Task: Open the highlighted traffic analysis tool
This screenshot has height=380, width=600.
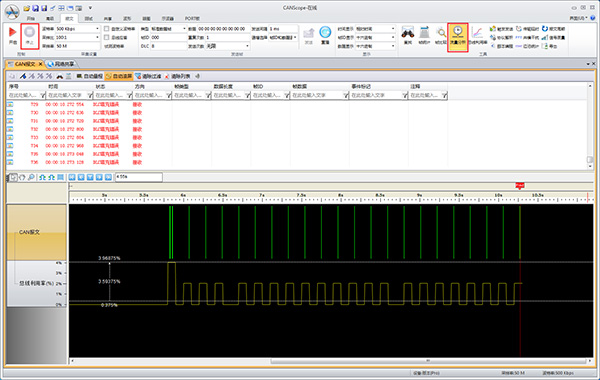Action: click(458, 37)
